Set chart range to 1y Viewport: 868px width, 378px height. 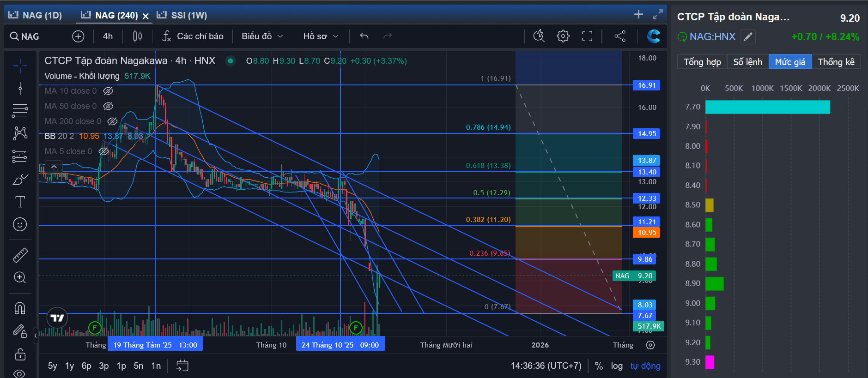pyautogui.click(x=69, y=366)
